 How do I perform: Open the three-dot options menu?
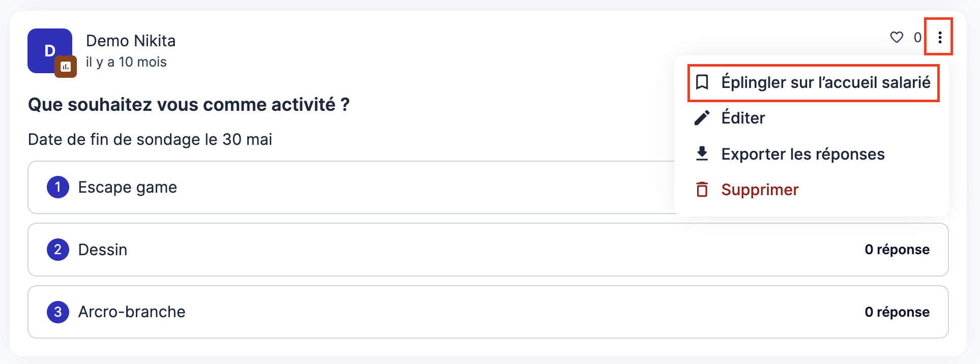[940, 37]
